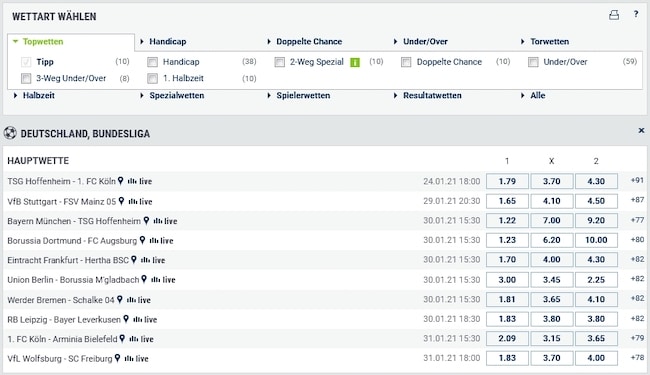Screen dimensions: 650x375
Task: Show +80 more bets for Dortmund - Augsburg
Action: click(x=637, y=239)
